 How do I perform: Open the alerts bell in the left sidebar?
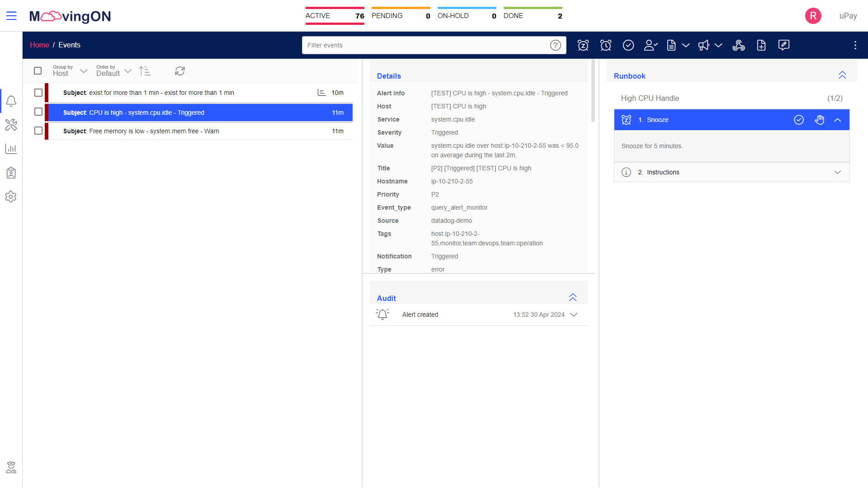click(11, 101)
